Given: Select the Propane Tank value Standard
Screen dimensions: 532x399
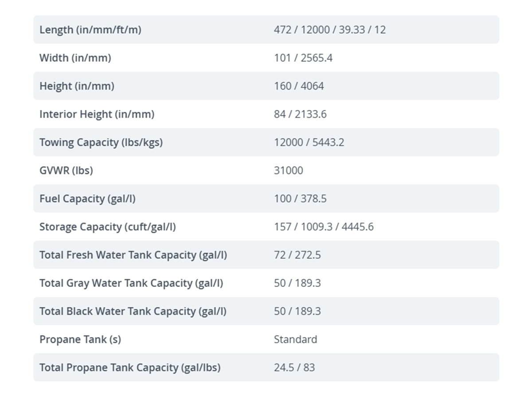Looking at the screenshot, I should [x=295, y=339].
